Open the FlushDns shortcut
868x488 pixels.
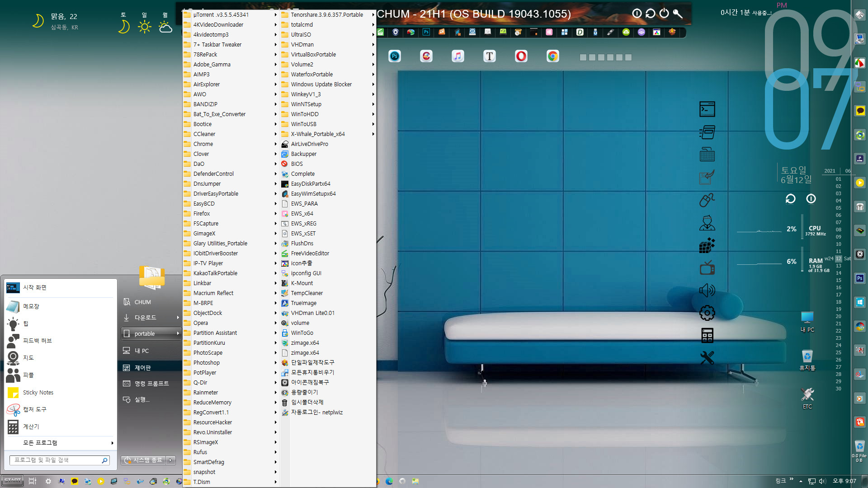[x=328, y=243]
